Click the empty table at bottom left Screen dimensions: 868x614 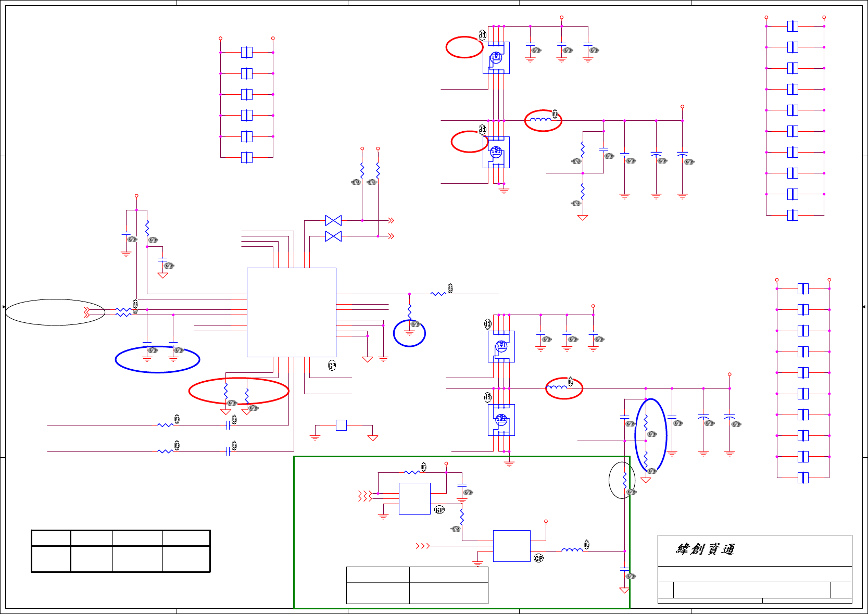[121, 551]
